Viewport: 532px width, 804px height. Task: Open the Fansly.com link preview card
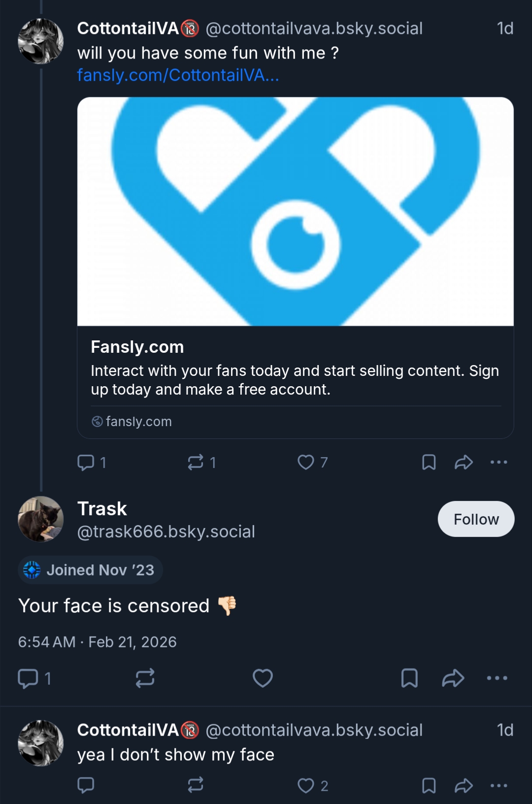[296, 268]
